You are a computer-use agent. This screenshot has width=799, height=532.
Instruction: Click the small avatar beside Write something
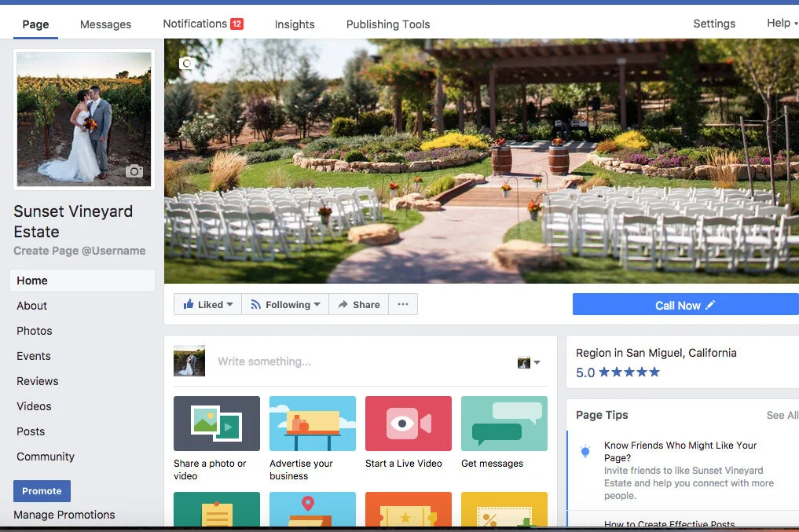189,361
